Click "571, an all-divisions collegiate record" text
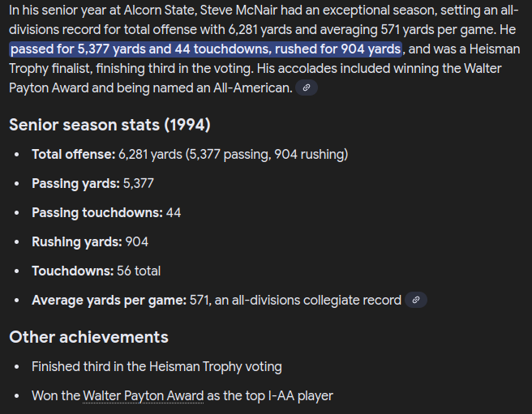The height and width of the screenshot is (414, 532). click(x=295, y=300)
